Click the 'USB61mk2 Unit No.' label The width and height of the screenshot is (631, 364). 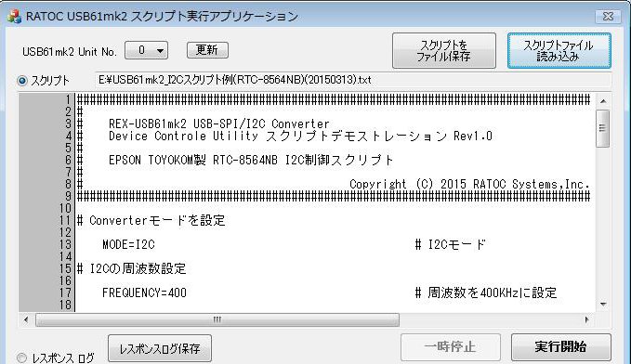70,52
